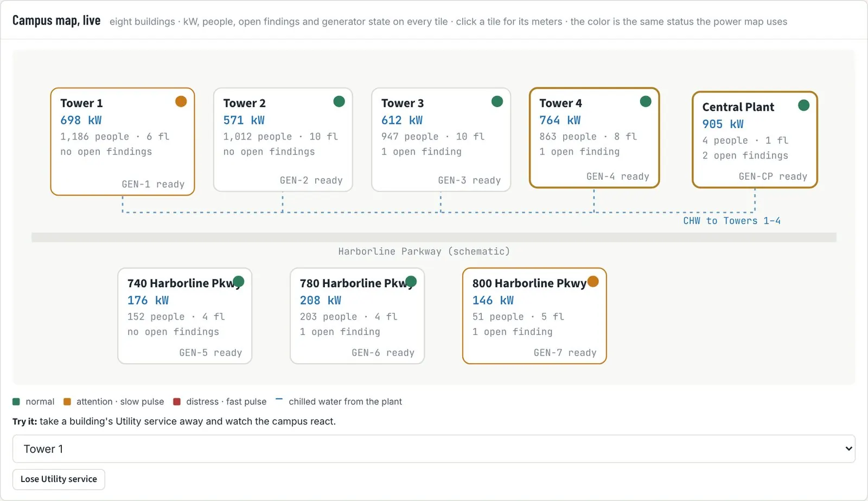The image size is (868, 501).
Task: Click the 208 kW reading
Action: [x=321, y=301]
